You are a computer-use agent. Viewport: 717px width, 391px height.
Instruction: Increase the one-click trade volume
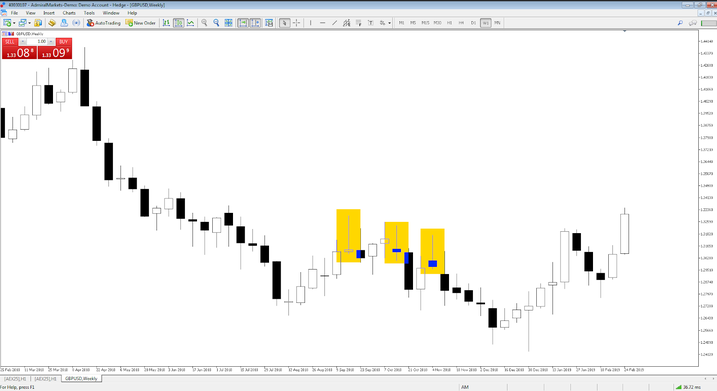click(x=51, y=42)
